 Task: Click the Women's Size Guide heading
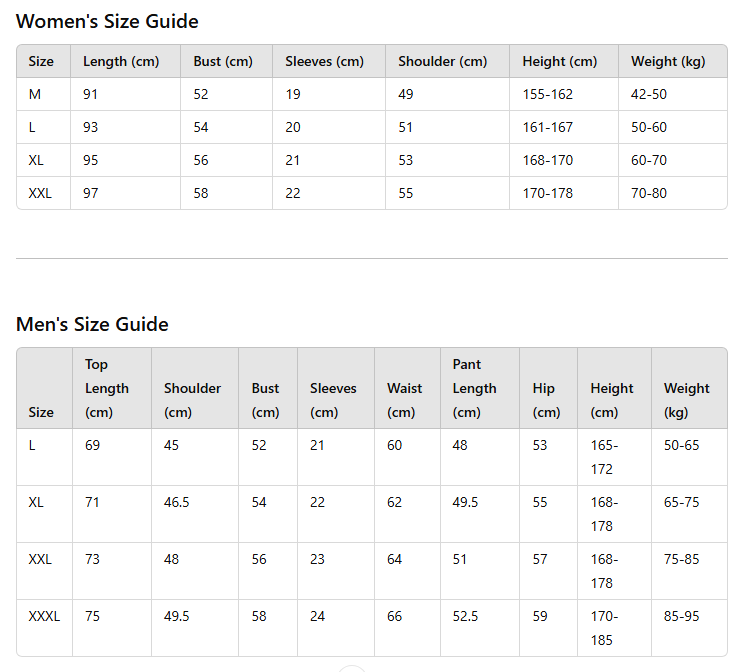(x=107, y=21)
